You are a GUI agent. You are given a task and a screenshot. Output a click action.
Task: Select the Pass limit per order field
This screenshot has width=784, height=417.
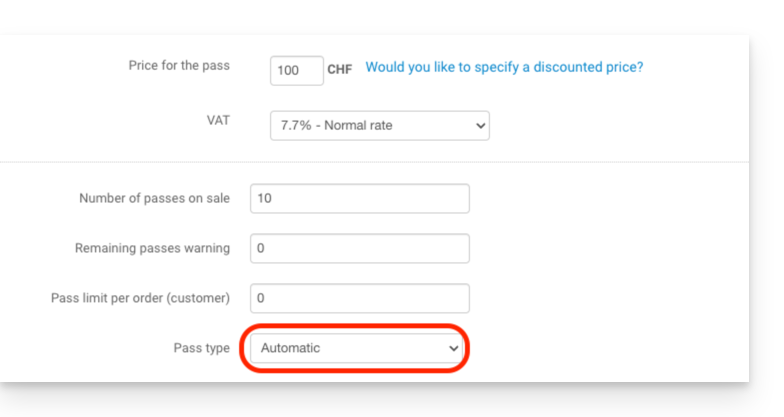pyautogui.click(x=359, y=298)
